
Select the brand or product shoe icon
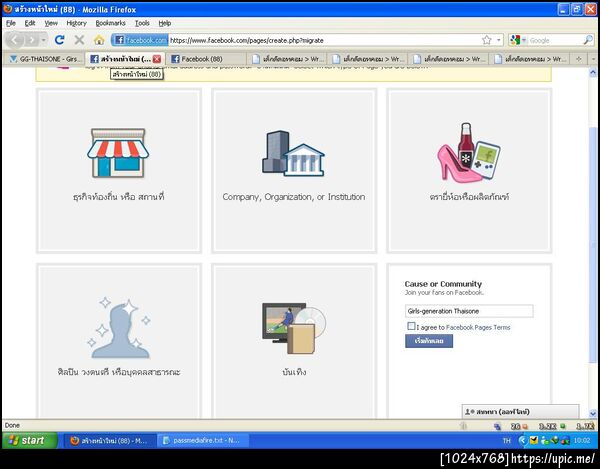tap(469, 152)
